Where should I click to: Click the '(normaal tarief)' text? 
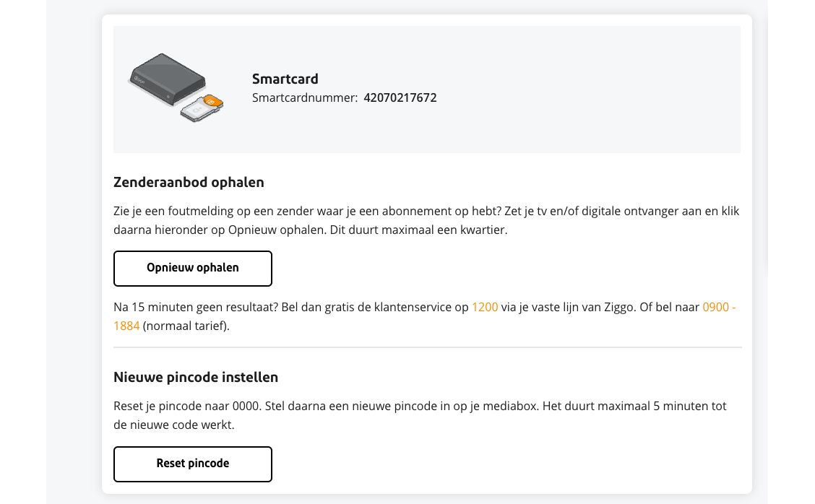[186, 326]
